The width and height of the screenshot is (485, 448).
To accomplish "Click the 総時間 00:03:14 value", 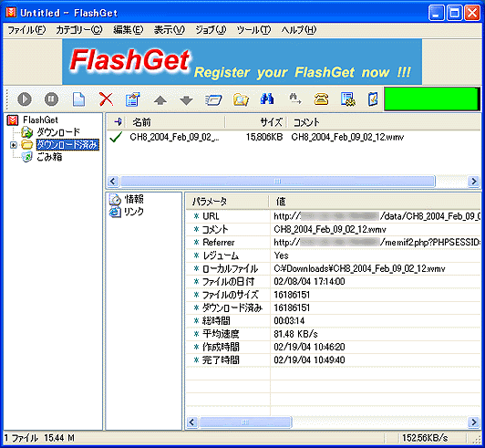I will 289,321.
